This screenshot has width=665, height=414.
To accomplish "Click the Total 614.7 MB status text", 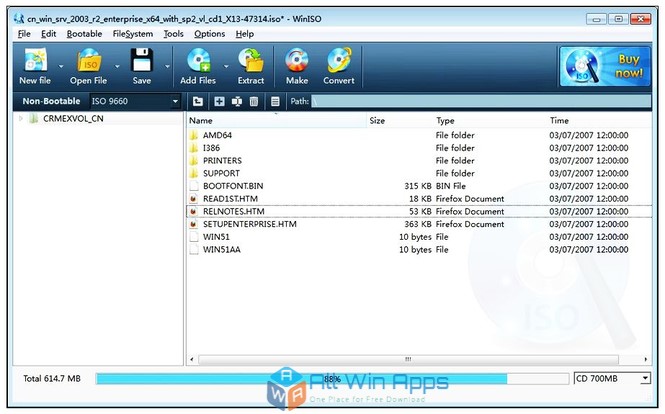I will click(x=52, y=379).
